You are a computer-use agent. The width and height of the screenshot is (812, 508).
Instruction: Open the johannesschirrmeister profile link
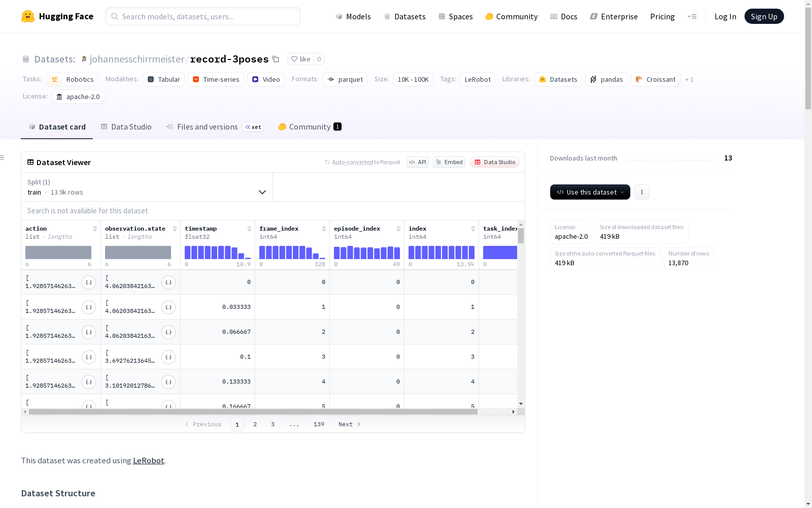[137, 59]
